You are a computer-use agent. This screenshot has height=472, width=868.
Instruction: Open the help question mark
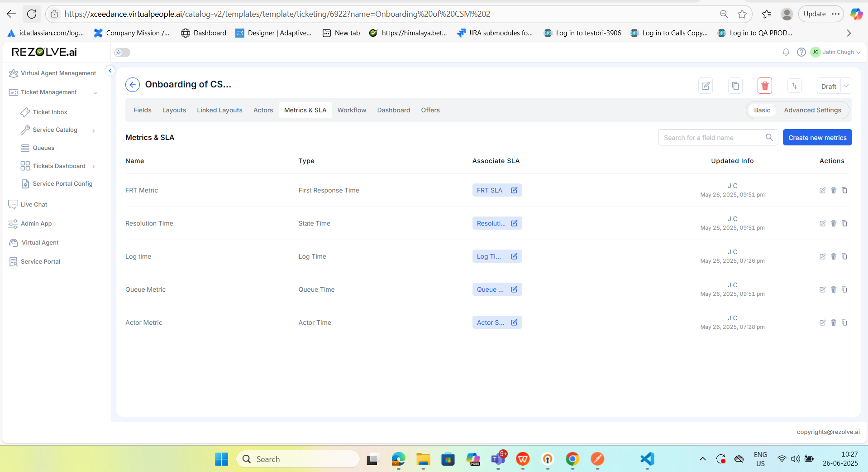pyautogui.click(x=801, y=52)
